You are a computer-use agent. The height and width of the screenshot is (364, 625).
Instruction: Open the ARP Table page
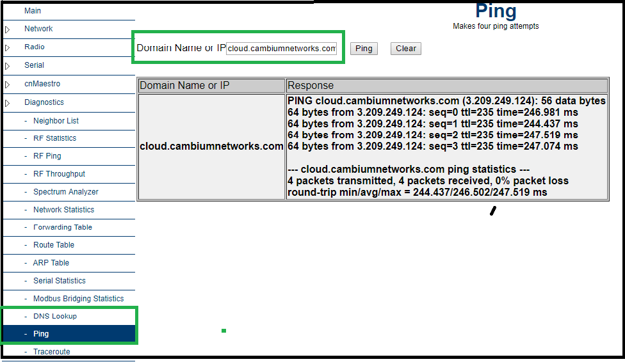pyautogui.click(x=51, y=263)
